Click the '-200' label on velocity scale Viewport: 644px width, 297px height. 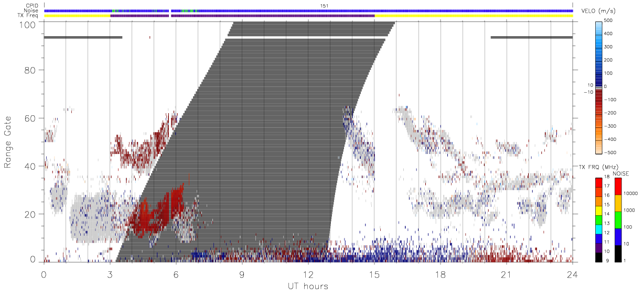611,113
